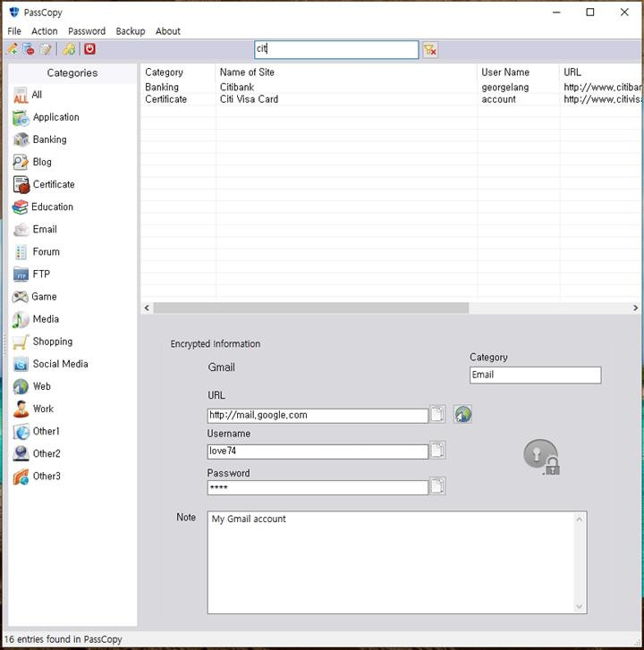This screenshot has height=650, width=644.
Task: Select the Web category
Action: point(31,386)
